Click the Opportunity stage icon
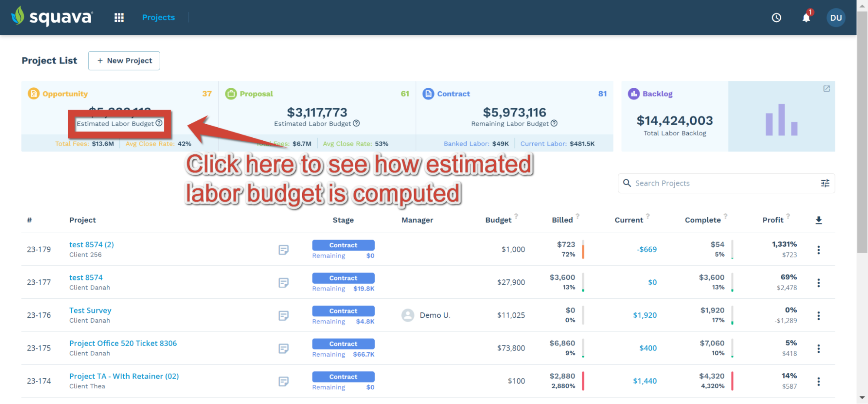868x404 pixels. click(33, 93)
